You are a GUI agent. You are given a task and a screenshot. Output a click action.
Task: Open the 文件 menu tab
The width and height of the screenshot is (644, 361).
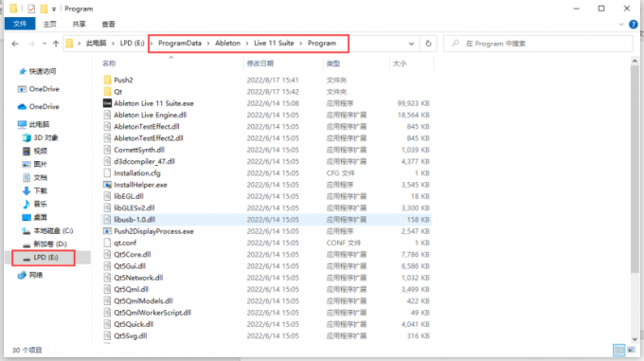click(x=20, y=24)
